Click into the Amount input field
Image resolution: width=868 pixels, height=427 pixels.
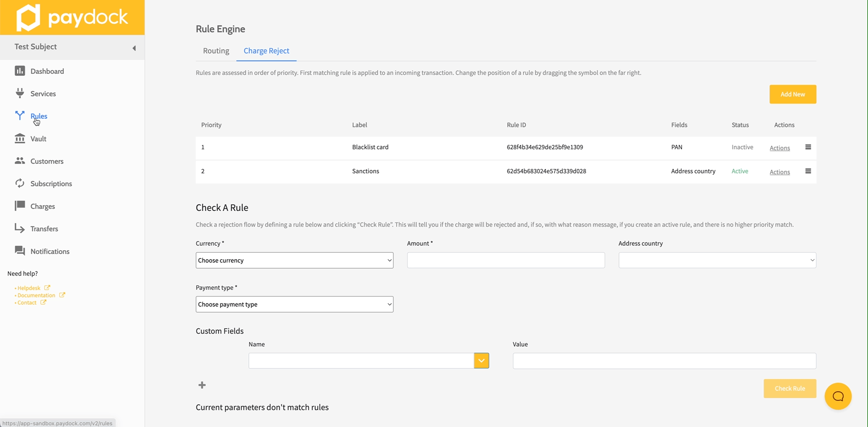[505, 260]
